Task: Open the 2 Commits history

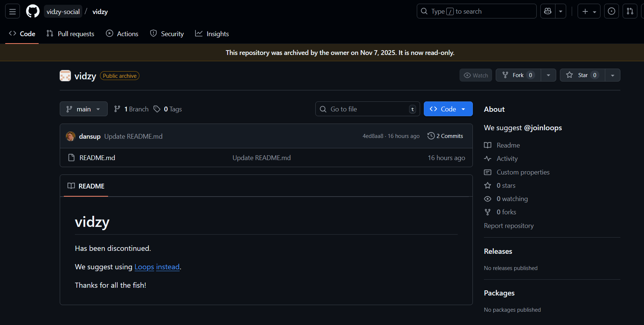Action: click(445, 136)
